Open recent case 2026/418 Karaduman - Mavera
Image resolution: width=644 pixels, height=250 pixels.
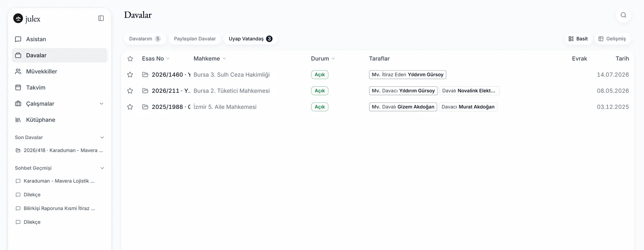click(x=59, y=150)
